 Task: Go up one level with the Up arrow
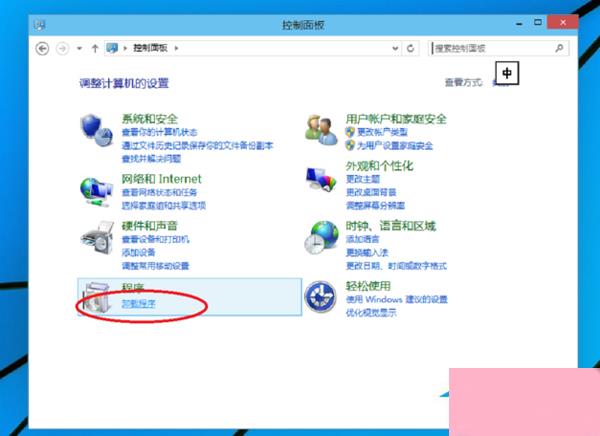pos(95,48)
